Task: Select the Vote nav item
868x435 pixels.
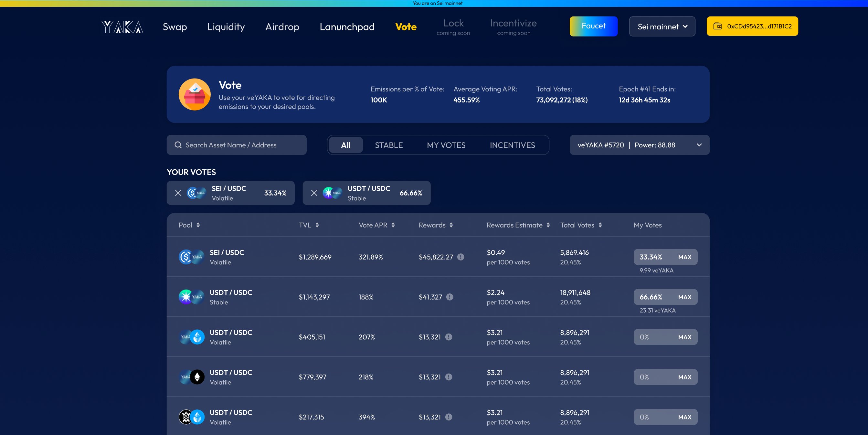Action: click(x=405, y=27)
